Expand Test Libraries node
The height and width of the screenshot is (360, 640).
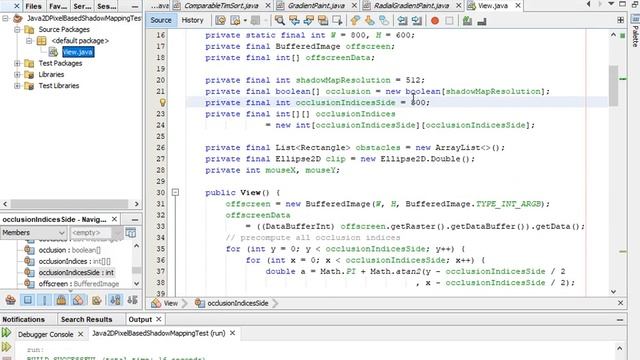coord(17,86)
